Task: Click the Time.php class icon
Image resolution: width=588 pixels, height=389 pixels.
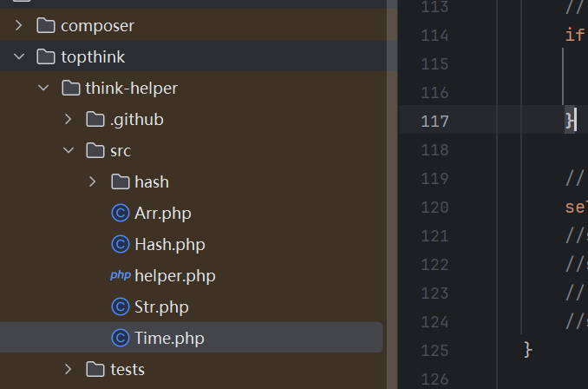Action: (x=121, y=339)
